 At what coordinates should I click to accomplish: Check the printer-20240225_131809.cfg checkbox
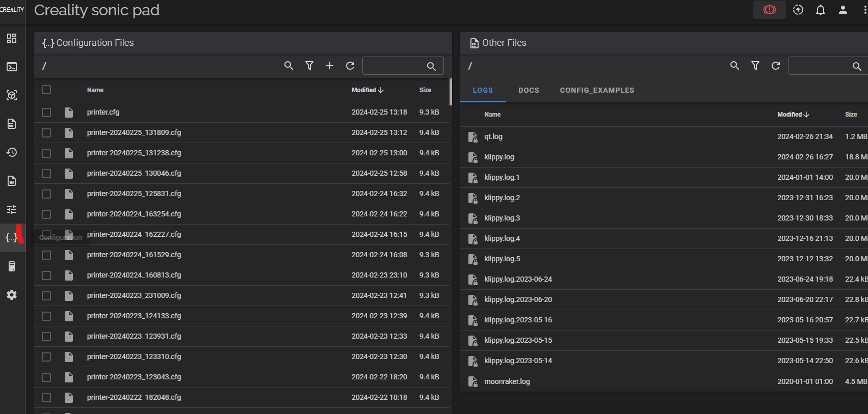pyautogui.click(x=46, y=132)
